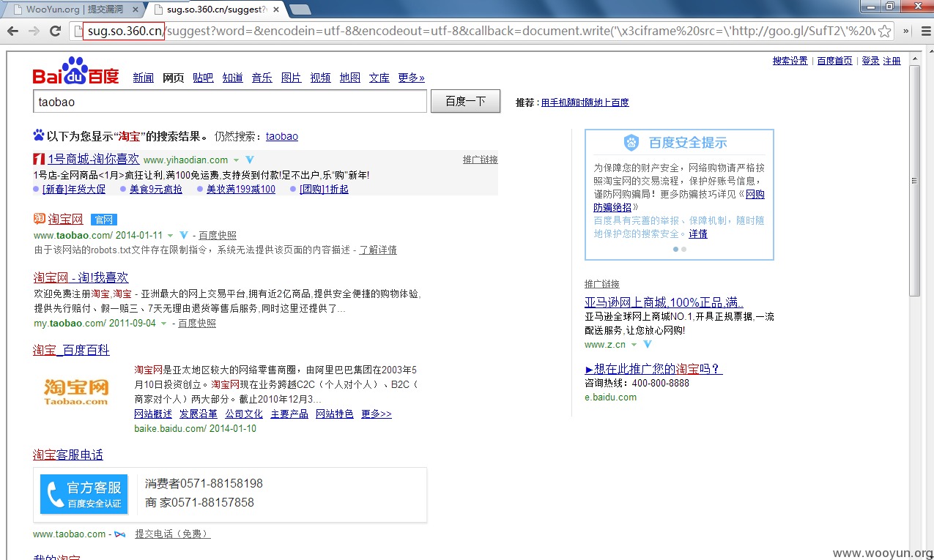Image resolution: width=934 pixels, height=560 pixels.
Task: Click 想在此推广您的淘宝吗 link
Action: click(653, 369)
